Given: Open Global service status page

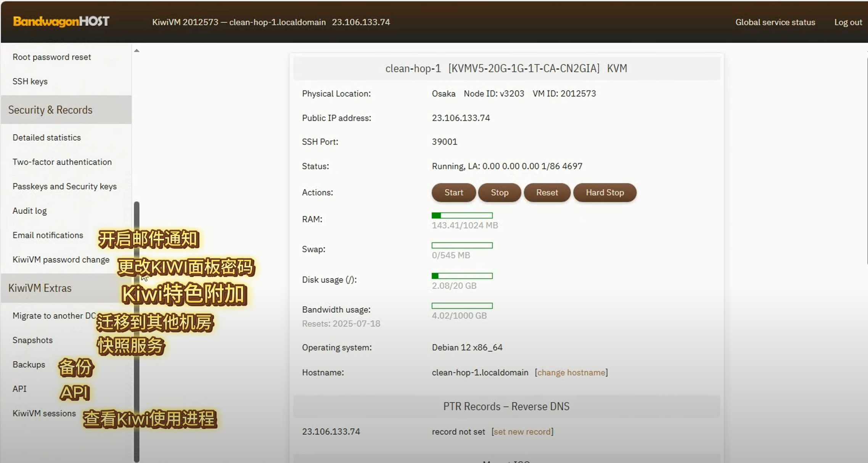Looking at the screenshot, I should pos(775,22).
